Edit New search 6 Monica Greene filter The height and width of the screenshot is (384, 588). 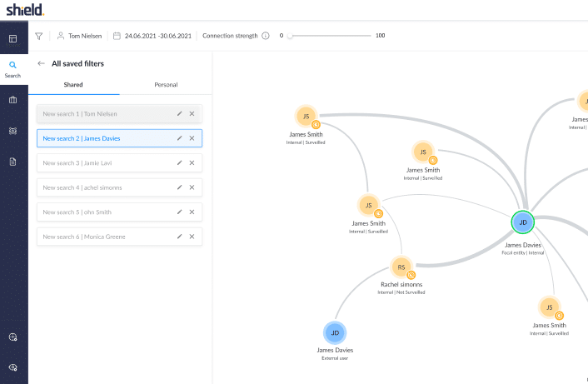(179, 237)
